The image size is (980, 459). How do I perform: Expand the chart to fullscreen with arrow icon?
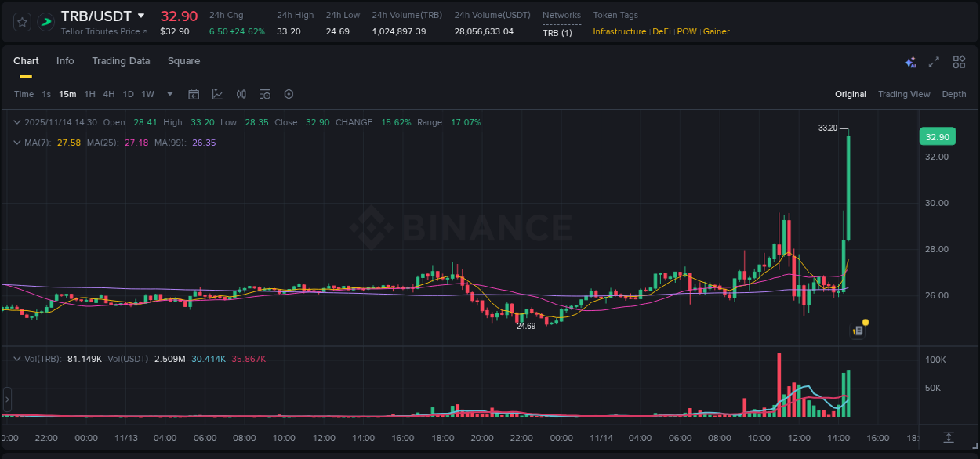(x=933, y=61)
